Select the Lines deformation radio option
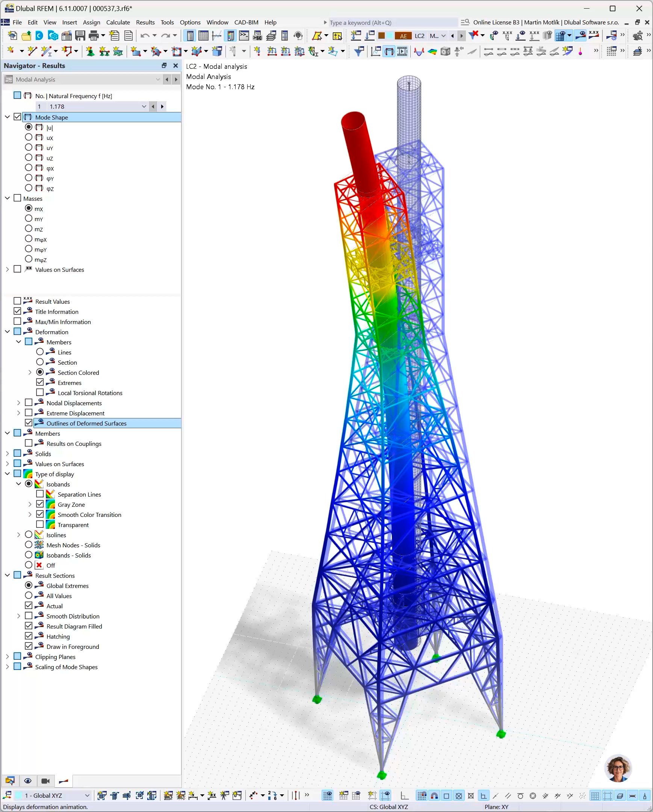 [40, 352]
